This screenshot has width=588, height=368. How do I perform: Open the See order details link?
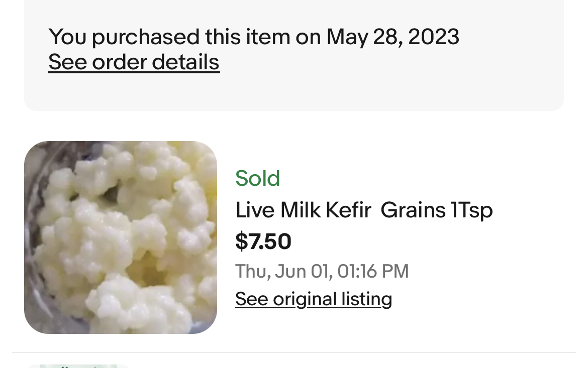(x=134, y=62)
